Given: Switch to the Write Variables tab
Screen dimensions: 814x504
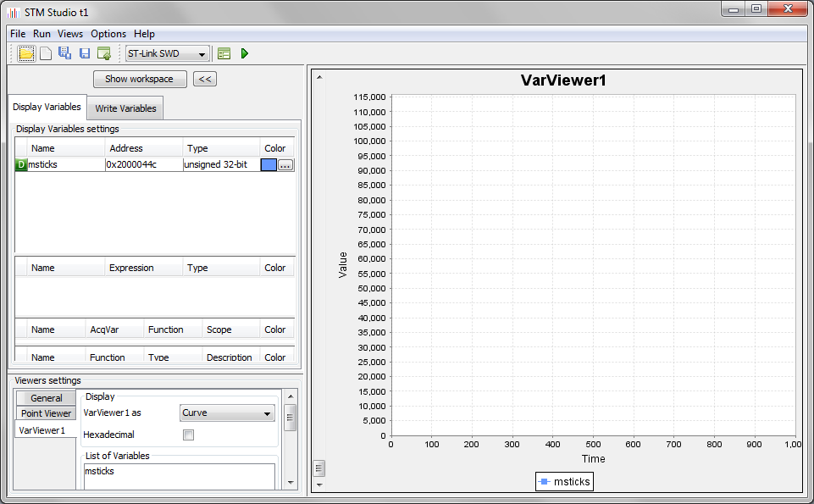Looking at the screenshot, I should 125,108.
